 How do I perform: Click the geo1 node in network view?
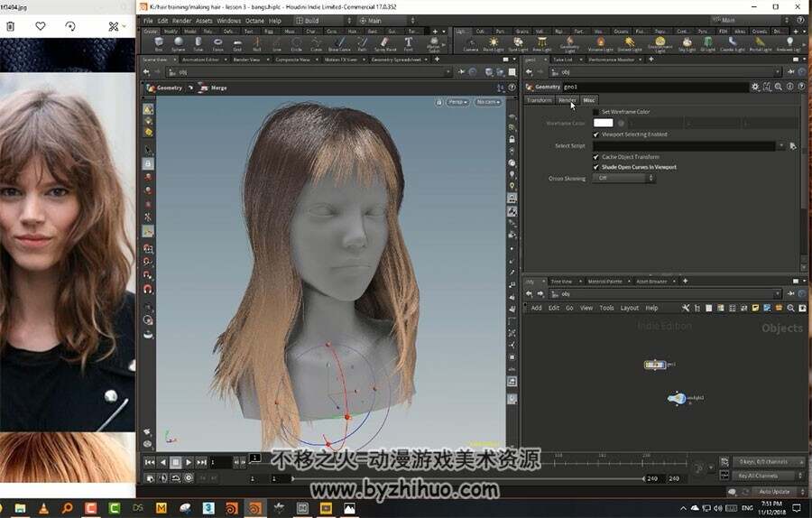(x=655, y=365)
